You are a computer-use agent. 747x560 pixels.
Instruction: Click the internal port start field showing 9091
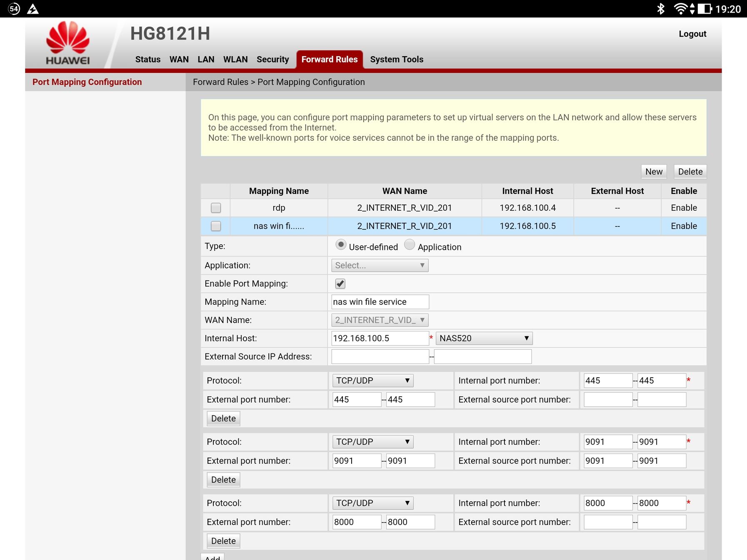[x=608, y=442]
